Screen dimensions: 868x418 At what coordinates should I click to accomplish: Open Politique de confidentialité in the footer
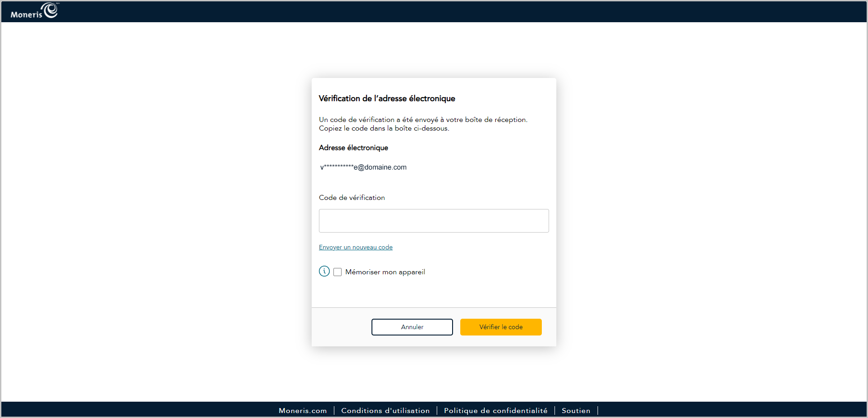click(496, 410)
